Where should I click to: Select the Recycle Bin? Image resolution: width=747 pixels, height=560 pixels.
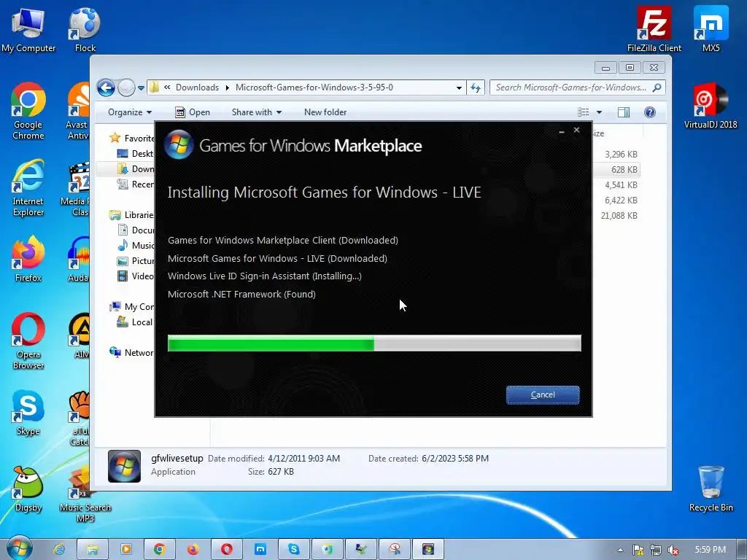point(711,489)
